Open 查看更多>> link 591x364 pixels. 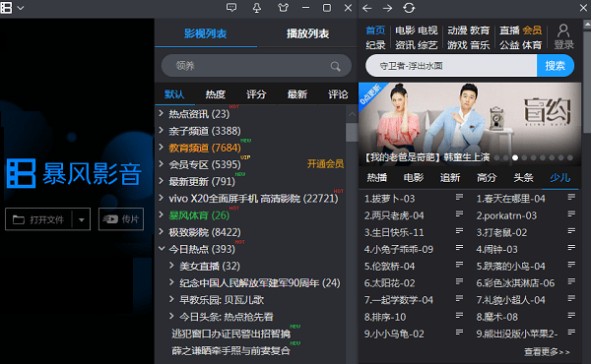click(547, 352)
